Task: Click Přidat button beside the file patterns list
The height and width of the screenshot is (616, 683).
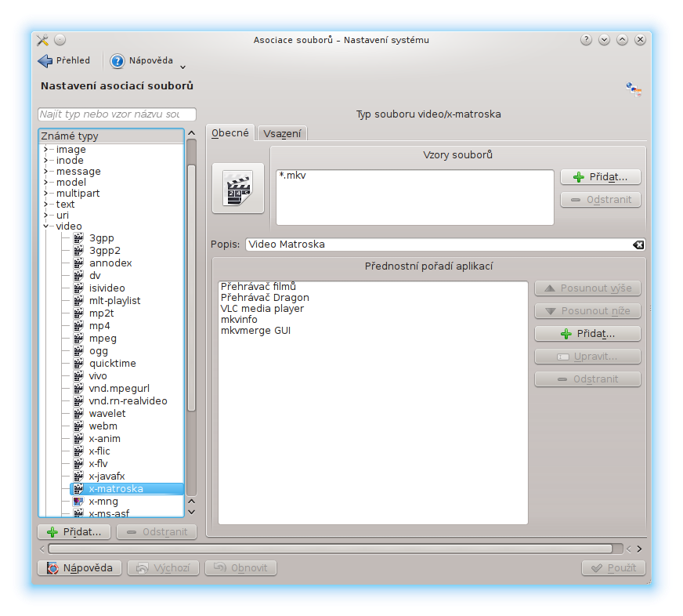Action: point(601,177)
